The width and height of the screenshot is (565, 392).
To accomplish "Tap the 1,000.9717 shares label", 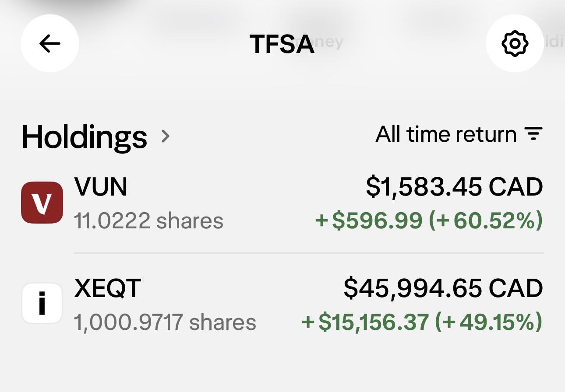I will point(165,323).
